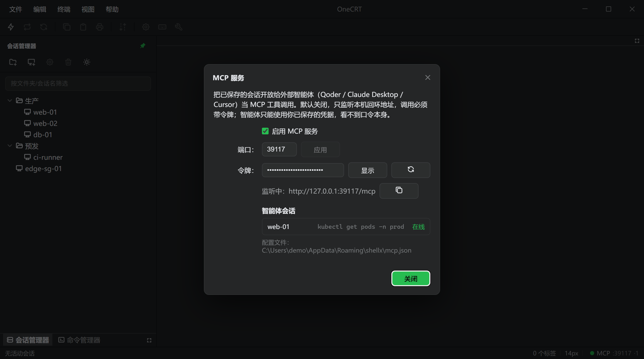This screenshot has height=359, width=644.
Task: Click the port field showing 39117
Action: click(279, 149)
